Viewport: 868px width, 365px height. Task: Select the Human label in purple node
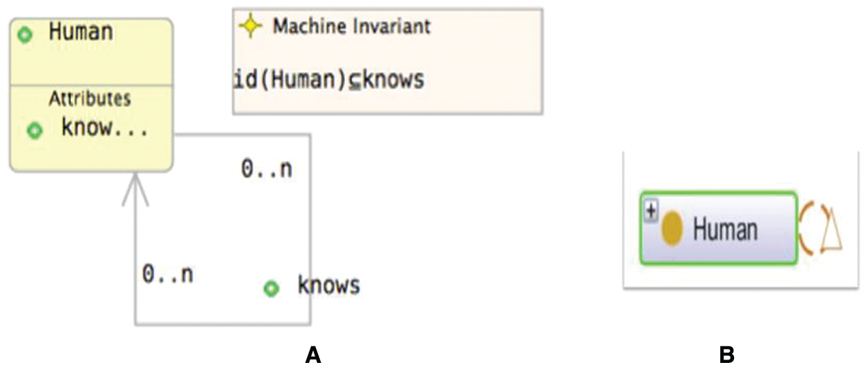725,230
